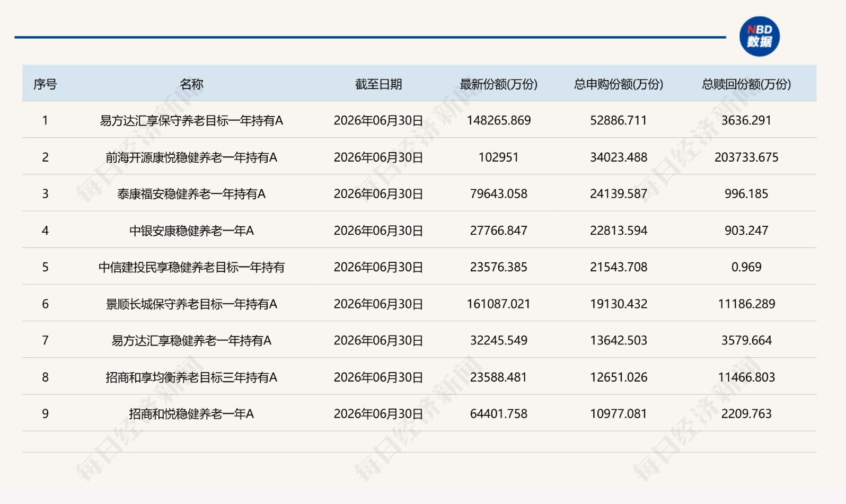Select the 最新份额(万份) column header
The width and height of the screenshot is (846, 504).
[498, 84]
